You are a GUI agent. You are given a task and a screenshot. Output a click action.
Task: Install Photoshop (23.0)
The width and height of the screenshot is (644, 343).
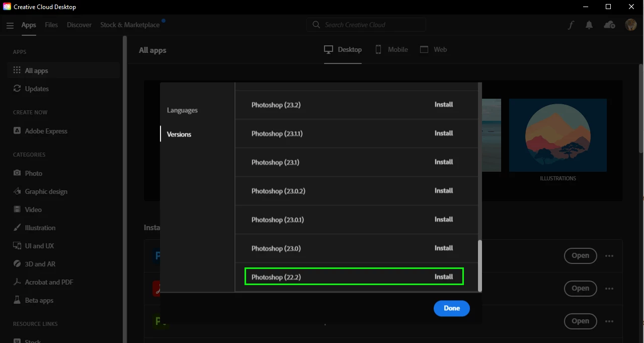coord(444,248)
